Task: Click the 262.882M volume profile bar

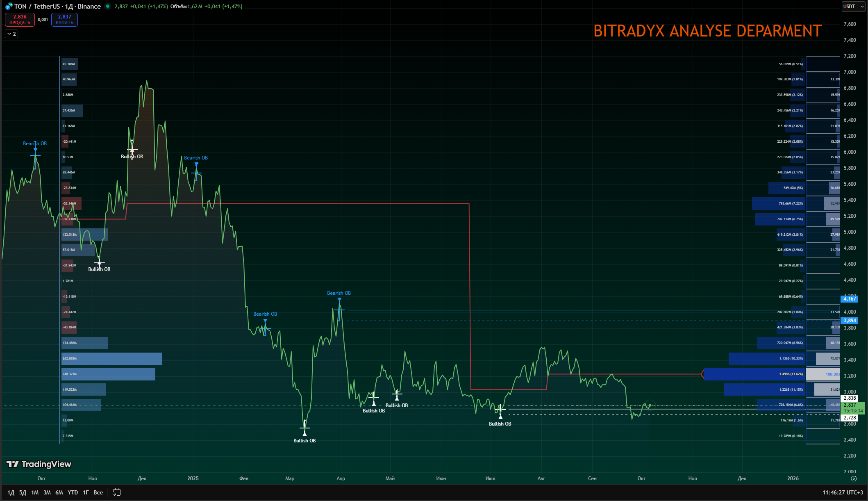Action: (112, 359)
